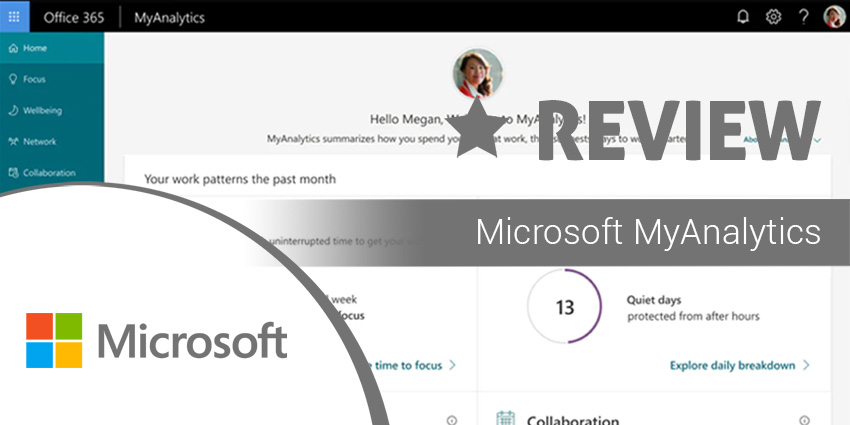Open the help question mark icon
The height and width of the screenshot is (425, 850).
click(x=804, y=17)
